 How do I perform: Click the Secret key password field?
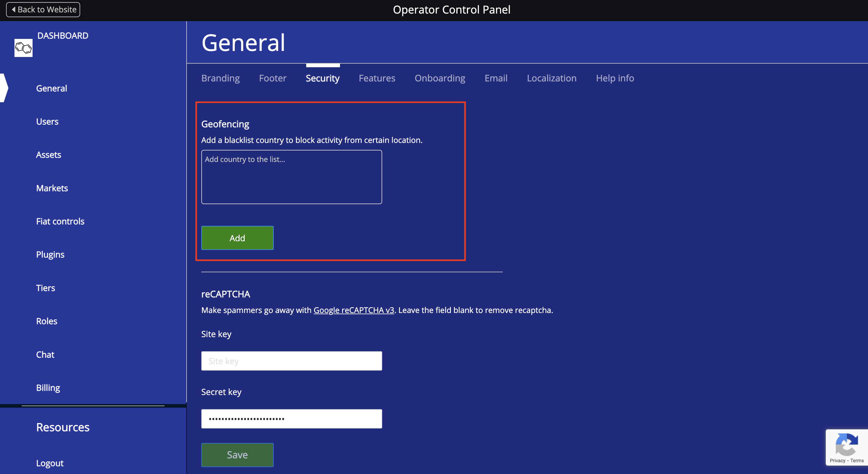[x=291, y=419]
